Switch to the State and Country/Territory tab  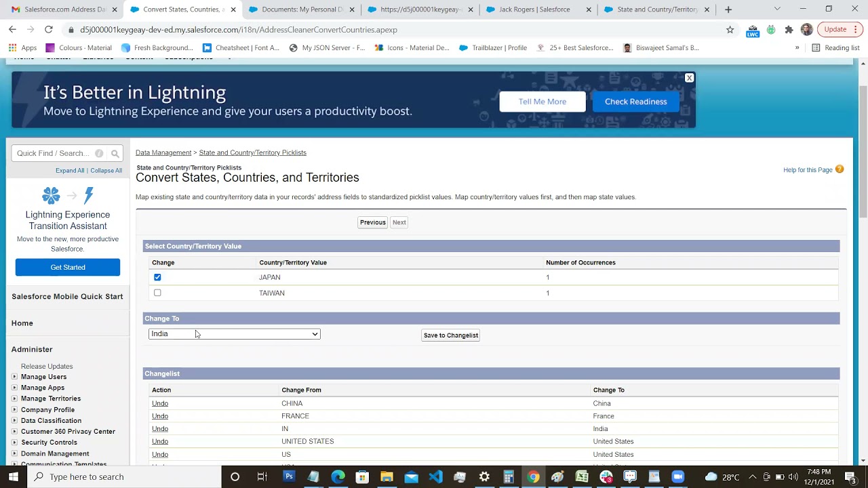[x=656, y=9]
